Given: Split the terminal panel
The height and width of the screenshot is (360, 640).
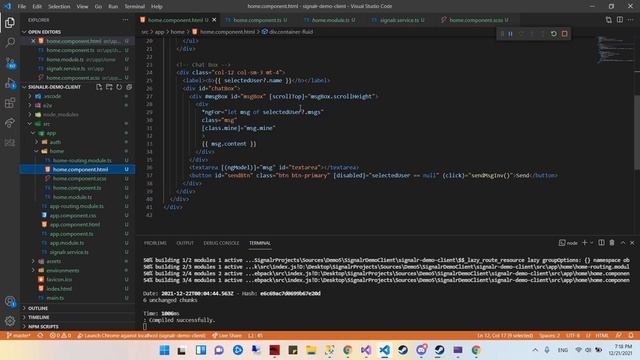Looking at the screenshot, I should 601,243.
